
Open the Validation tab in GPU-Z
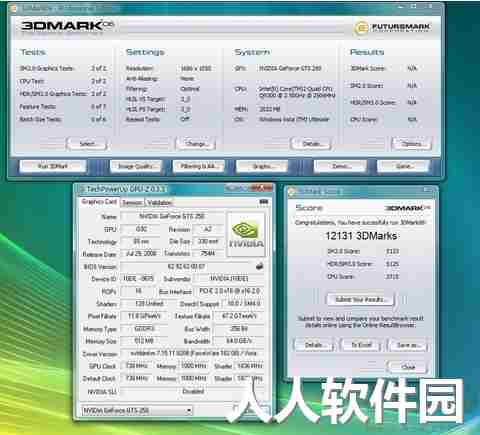(159, 202)
